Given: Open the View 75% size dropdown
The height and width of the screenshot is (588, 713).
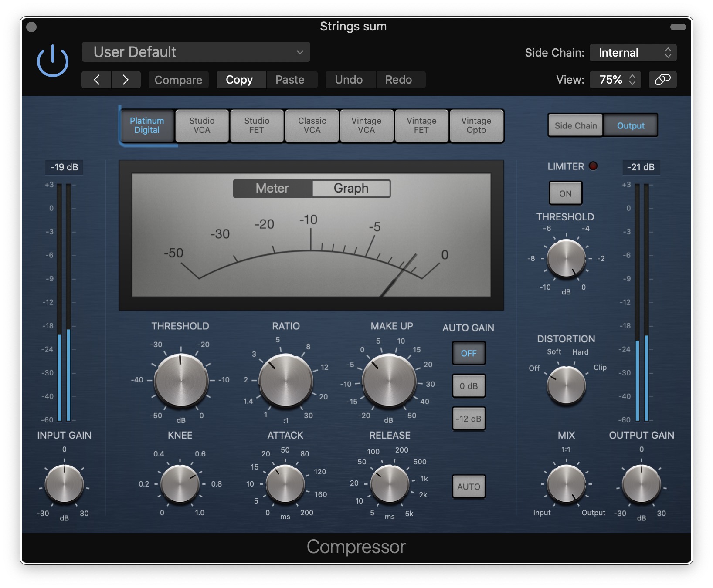Looking at the screenshot, I should [615, 80].
